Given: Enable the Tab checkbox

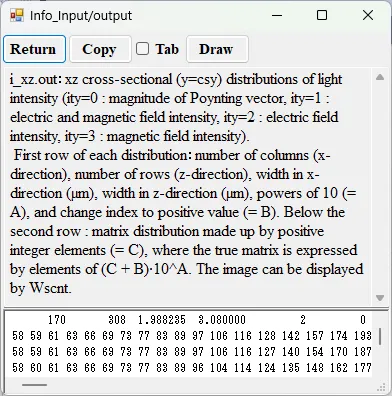Looking at the screenshot, I should [x=143, y=49].
